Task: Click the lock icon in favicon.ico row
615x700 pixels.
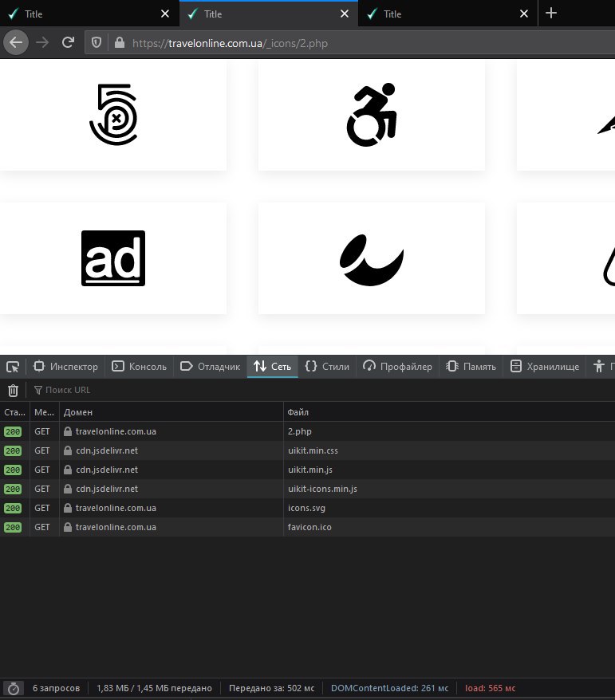Action: (68, 527)
